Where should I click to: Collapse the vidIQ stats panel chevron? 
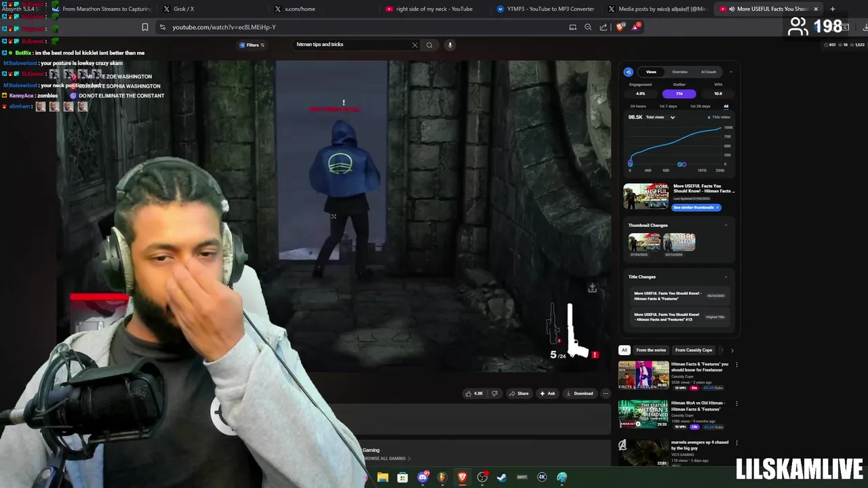coord(731,72)
